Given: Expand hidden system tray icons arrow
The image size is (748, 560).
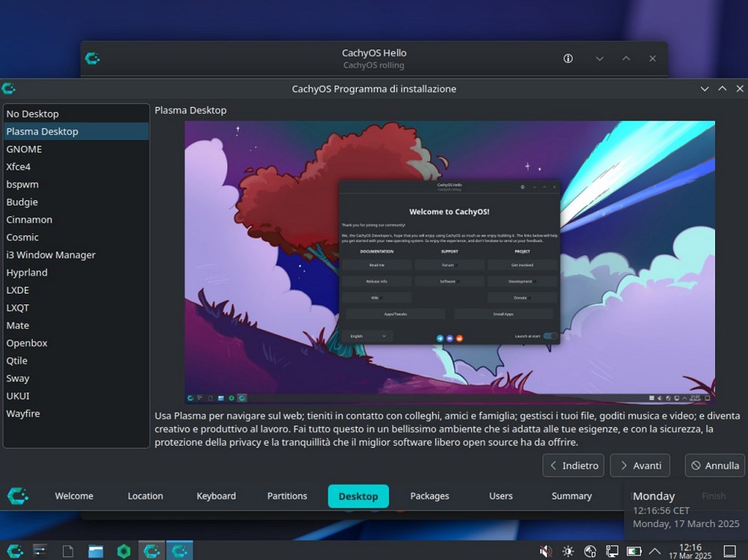Looking at the screenshot, I should point(655,552).
